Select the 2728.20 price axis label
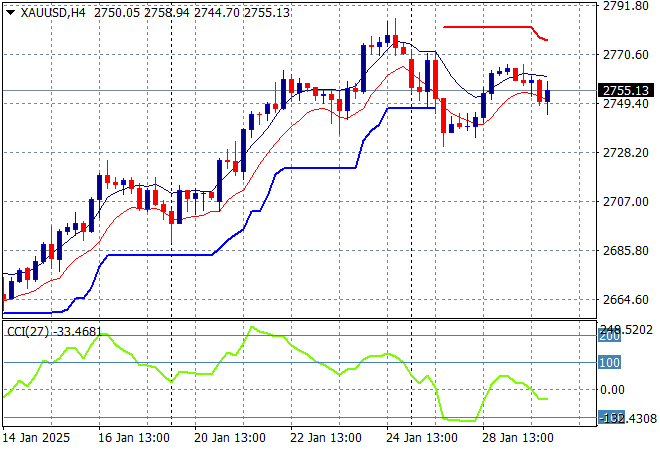This screenshot has width=660, height=450. (626, 152)
